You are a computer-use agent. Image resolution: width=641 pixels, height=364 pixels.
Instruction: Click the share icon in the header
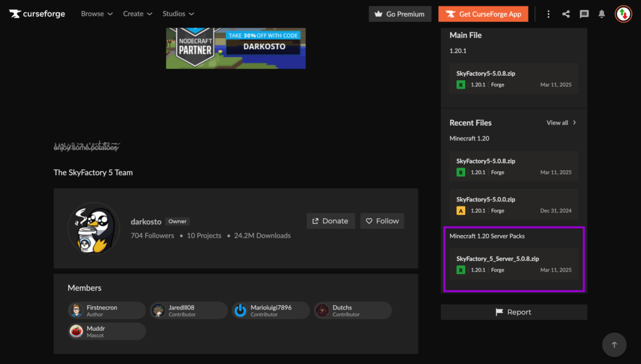tap(566, 14)
